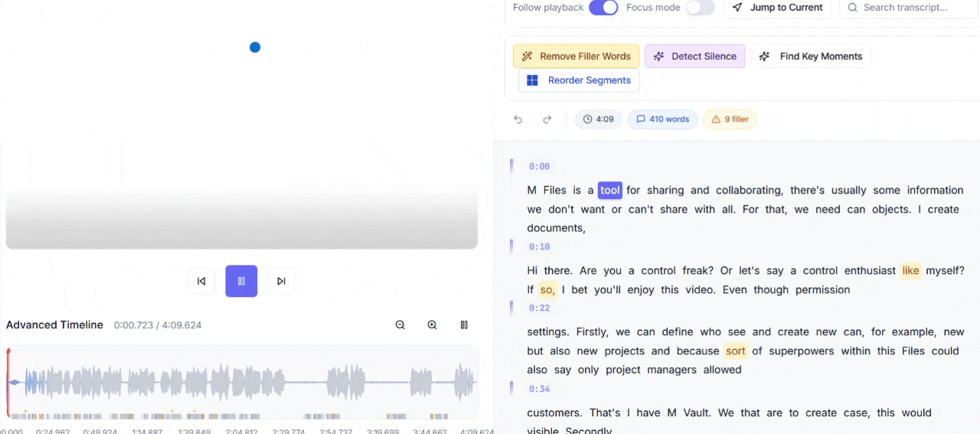Jump to the 0:10 timestamp segment

coord(540,247)
